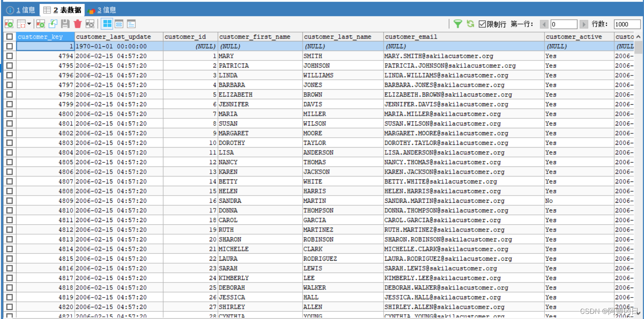644x319 pixels.
Task: Toggle the select-all checkbox in header row
Action: [9, 37]
